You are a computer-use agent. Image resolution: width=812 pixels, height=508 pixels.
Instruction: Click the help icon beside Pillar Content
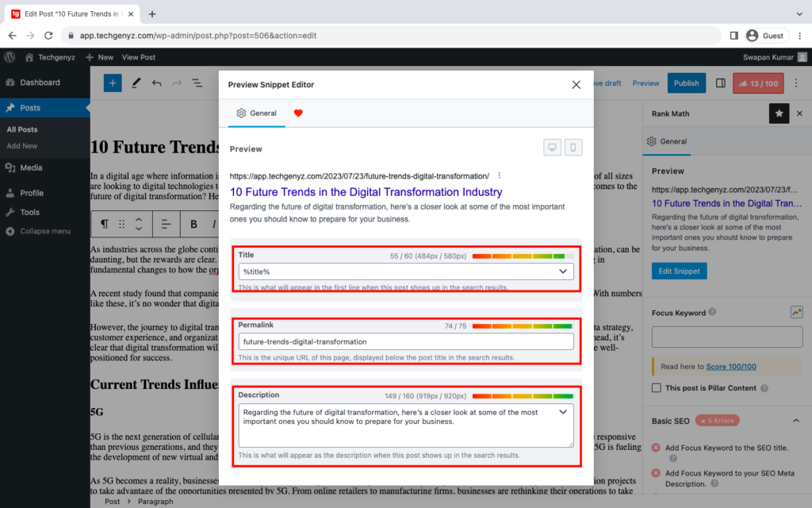[764, 388]
